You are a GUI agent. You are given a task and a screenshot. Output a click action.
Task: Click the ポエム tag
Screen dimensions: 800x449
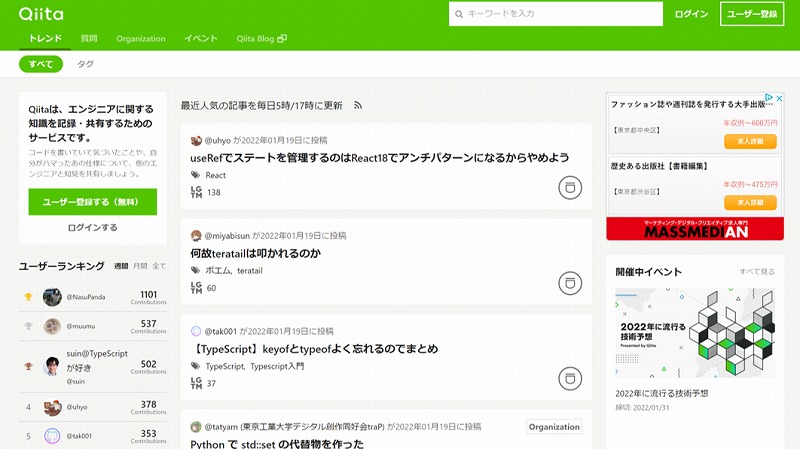pos(218,271)
